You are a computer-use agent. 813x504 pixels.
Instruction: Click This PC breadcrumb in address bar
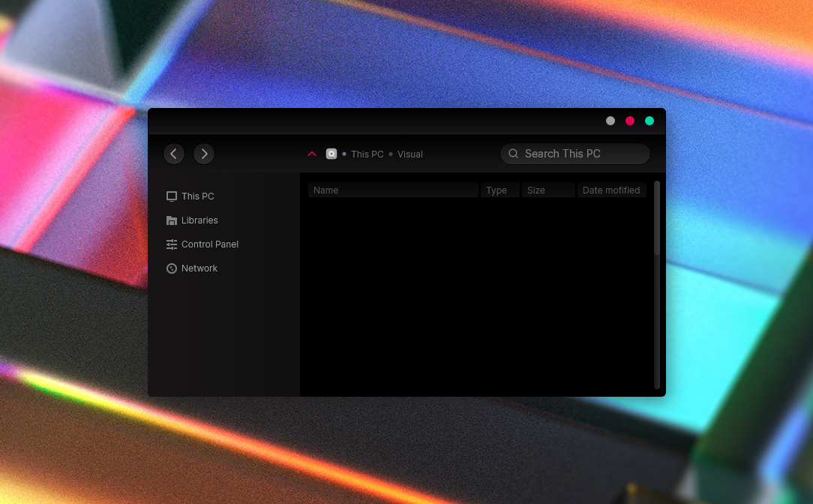(367, 154)
